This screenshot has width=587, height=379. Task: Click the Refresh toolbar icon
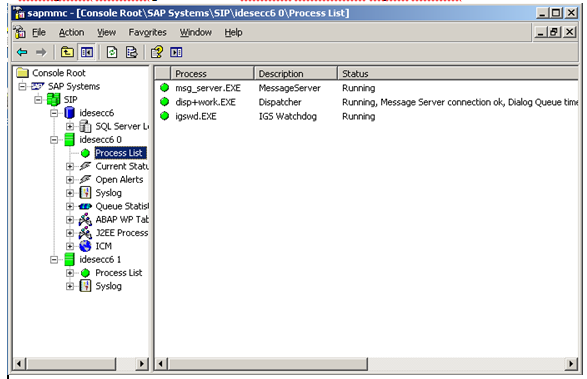point(112,52)
